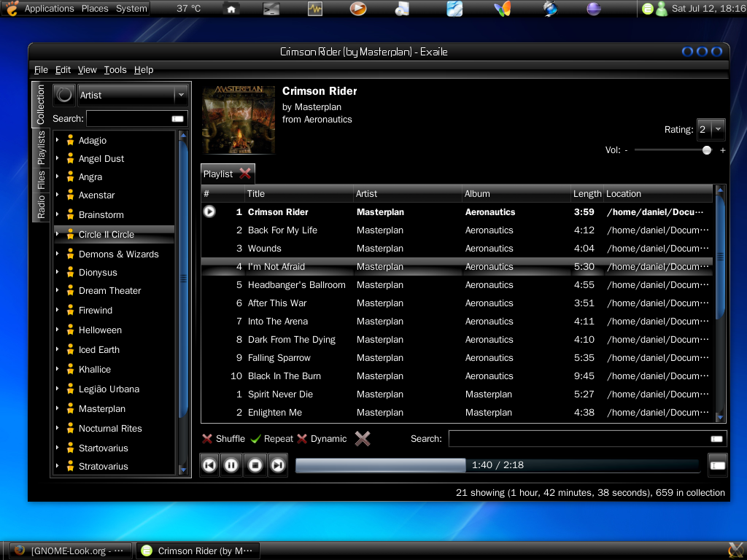Expand the Dream Theater node
Screen dimensions: 747x560
tap(58, 290)
